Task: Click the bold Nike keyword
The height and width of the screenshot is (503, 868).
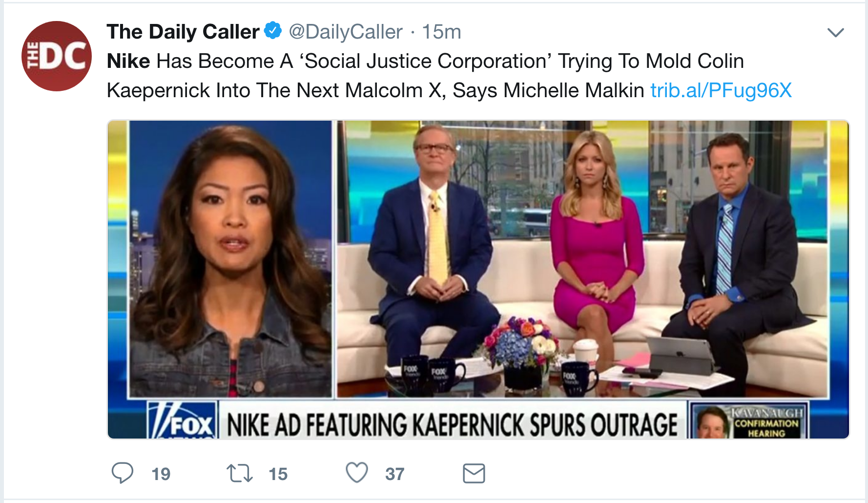Action: pos(128,61)
